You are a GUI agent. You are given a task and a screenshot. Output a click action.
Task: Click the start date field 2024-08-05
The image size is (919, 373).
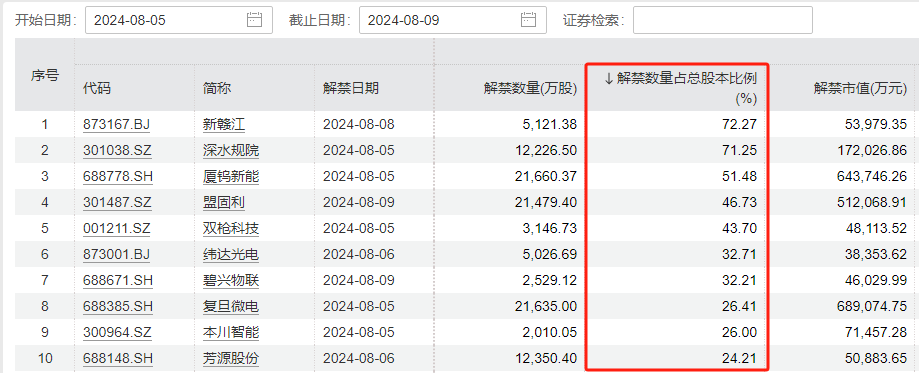[x=179, y=20]
